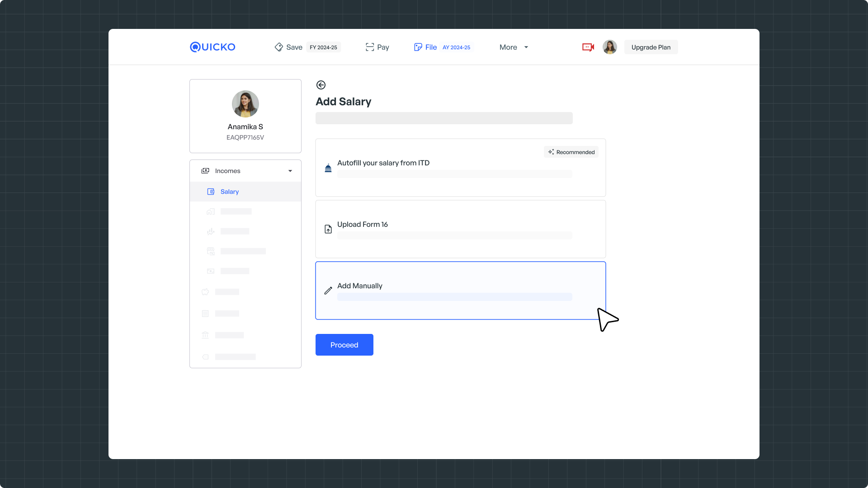Open the user avatar in top bar

pos(609,47)
